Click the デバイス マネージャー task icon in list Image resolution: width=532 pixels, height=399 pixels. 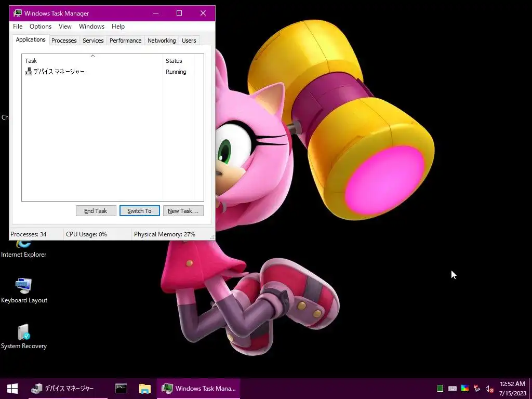click(x=28, y=72)
